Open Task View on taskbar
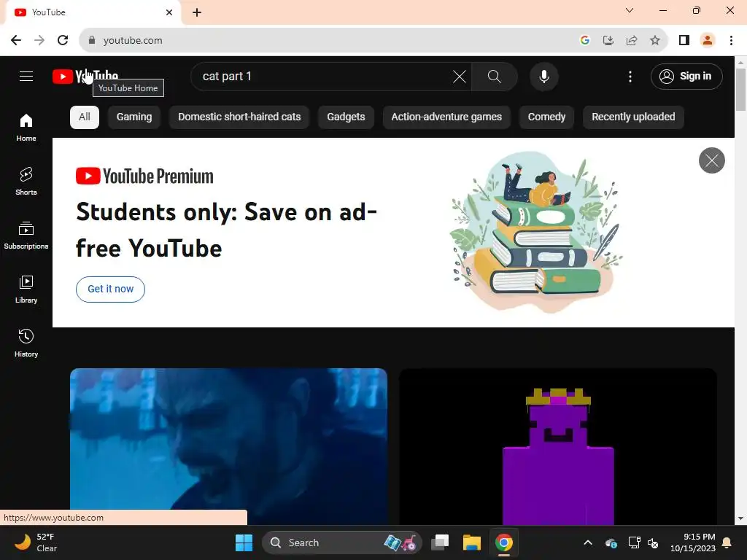This screenshot has height=560, width=747. click(440, 542)
